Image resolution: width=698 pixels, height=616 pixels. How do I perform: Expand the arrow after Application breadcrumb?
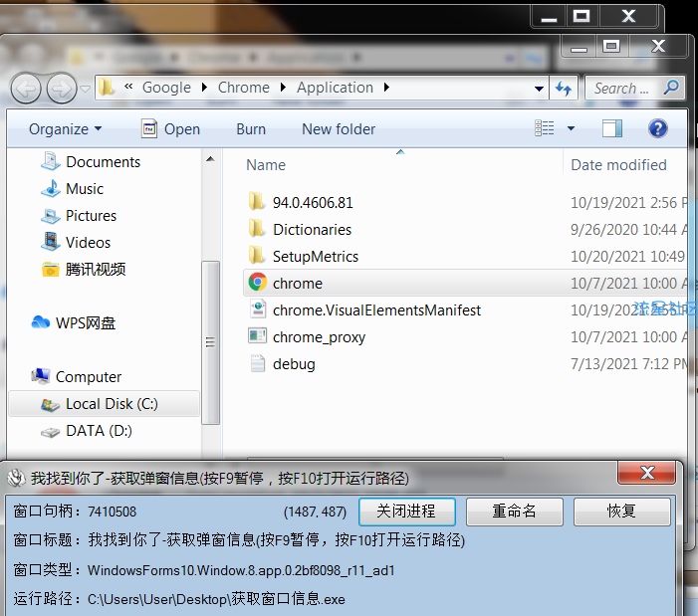386,88
